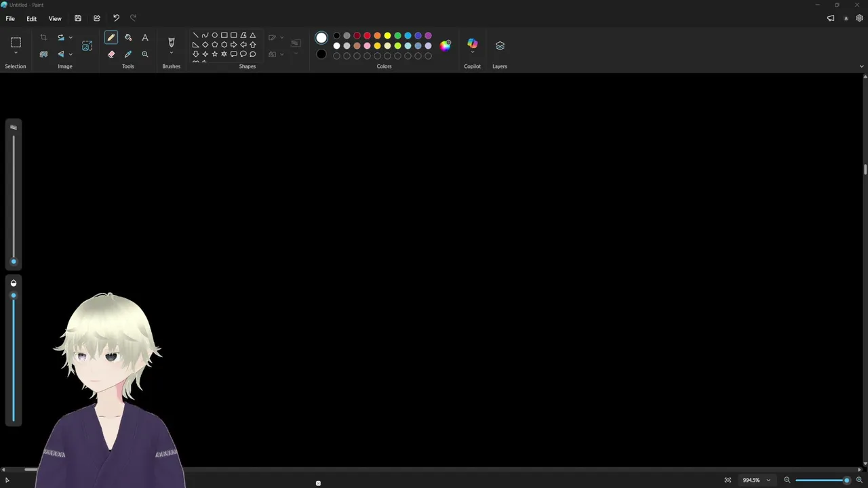Expand the Brushes dropdown arrow
The height and width of the screenshot is (488, 868).
tap(172, 54)
